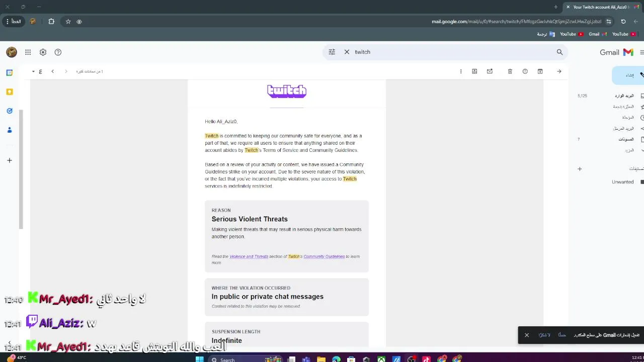Focus the Gmail search field
This screenshot has width=644, height=362.
click(453, 52)
